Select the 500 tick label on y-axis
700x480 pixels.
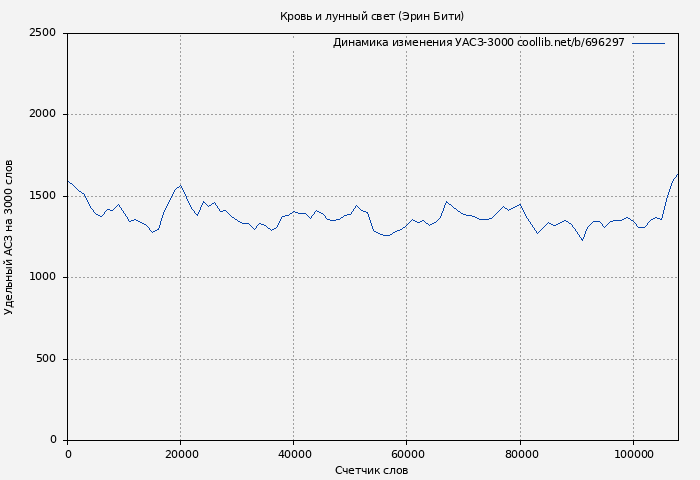[45, 359]
